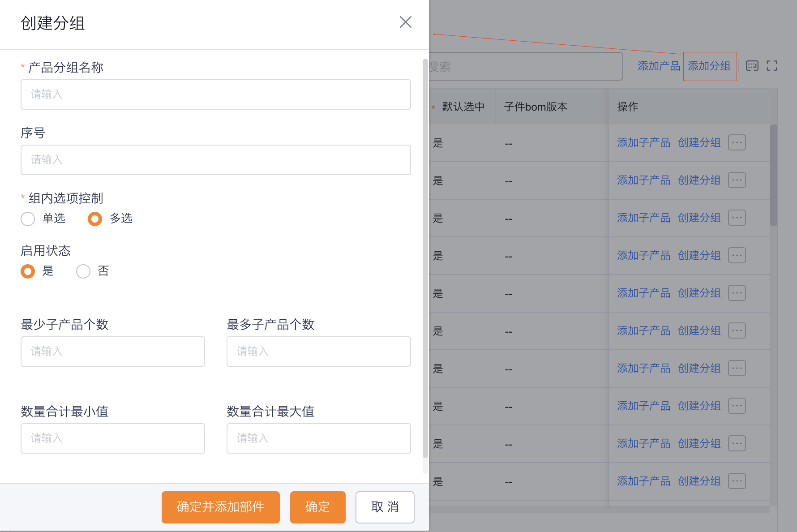Screen dimensions: 797x532
Task: Click 添加子产品 in the first table row
Action: (643, 143)
